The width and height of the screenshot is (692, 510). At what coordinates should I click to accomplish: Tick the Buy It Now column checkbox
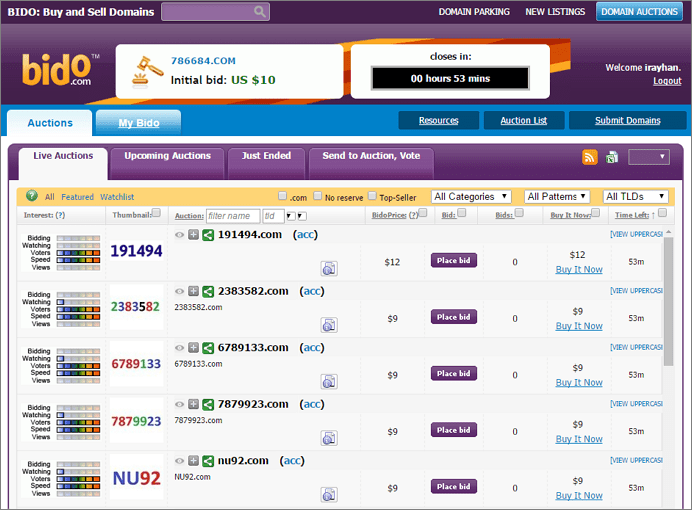point(595,213)
